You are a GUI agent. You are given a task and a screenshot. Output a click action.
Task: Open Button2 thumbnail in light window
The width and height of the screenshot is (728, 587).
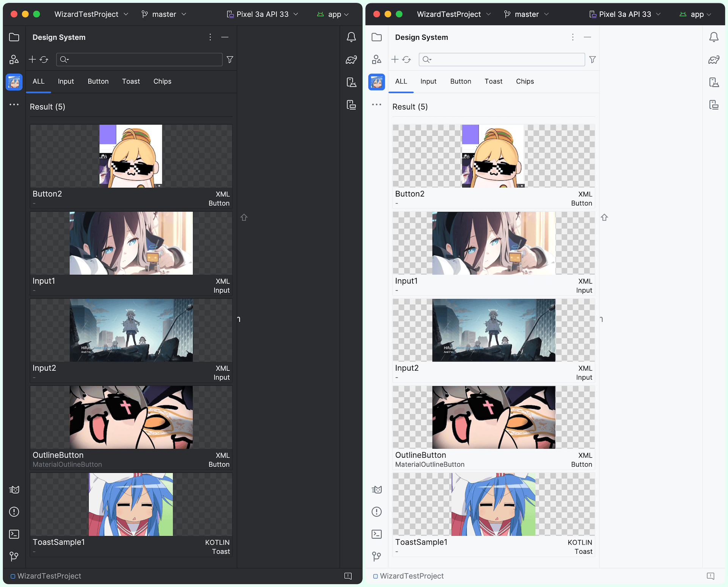point(494,156)
